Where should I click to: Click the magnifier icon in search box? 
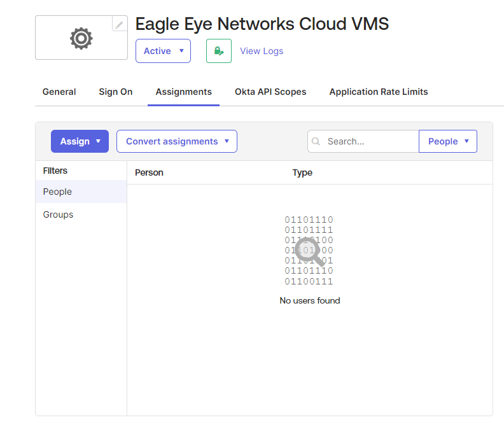pos(316,141)
